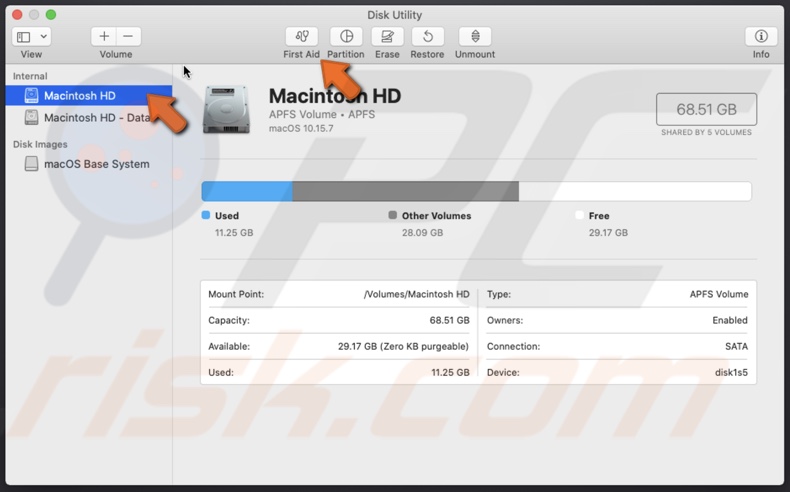This screenshot has height=492, width=790.
Task: Click the '28.09 GB' Other Volumes value
Action: pyautogui.click(x=423, y=233)
